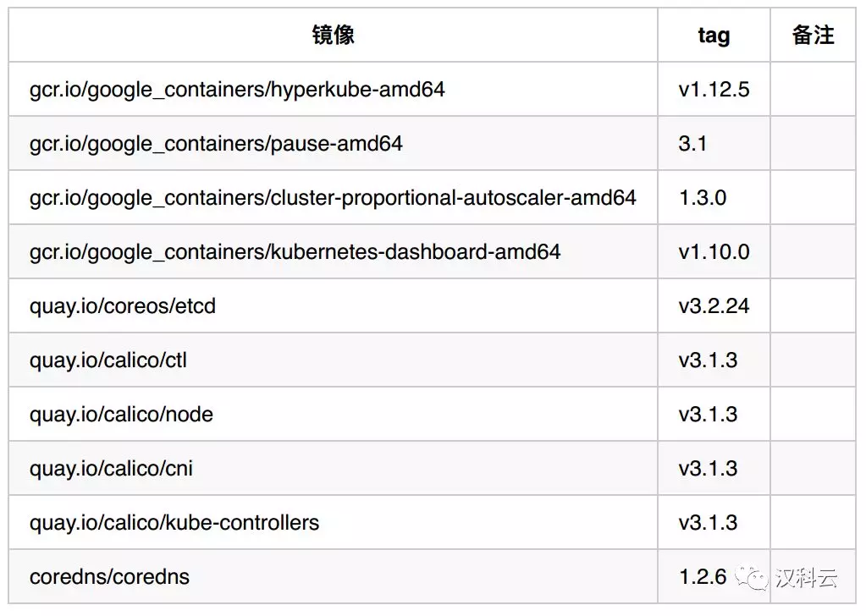Click the v1.12.5 tag cell
The height and width of the screenshot is (616, 866).
[714, 89]
